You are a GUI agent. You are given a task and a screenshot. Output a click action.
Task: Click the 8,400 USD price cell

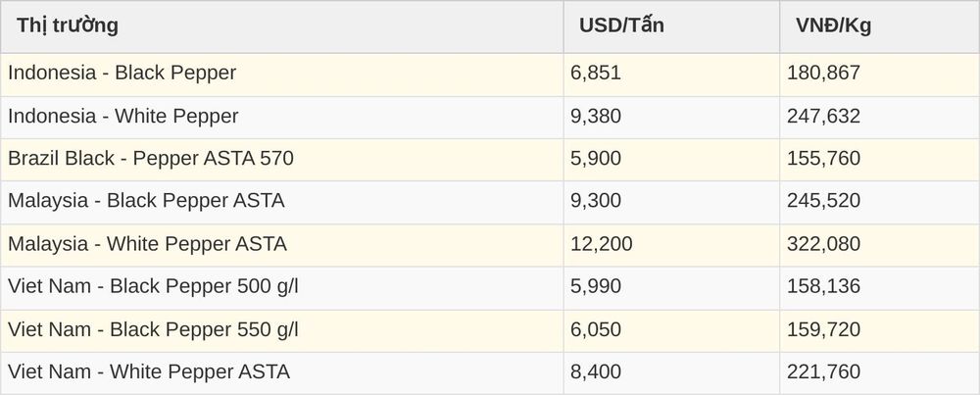[x=671, y=373]
